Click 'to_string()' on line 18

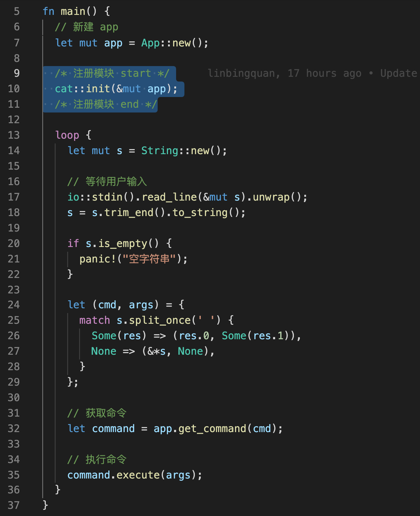pyautogui.click(x=206, y=212)
